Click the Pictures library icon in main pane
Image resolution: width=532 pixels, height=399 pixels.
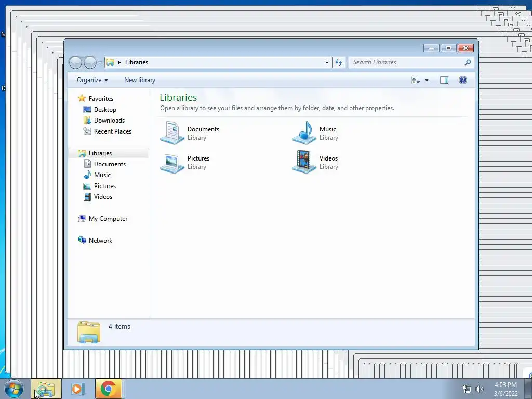(x=172, y=163)
